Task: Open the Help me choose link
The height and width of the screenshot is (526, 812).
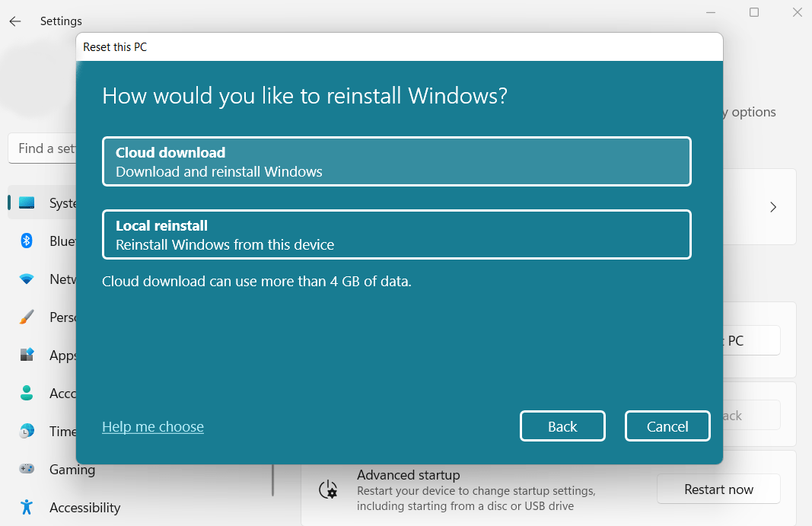Action: coord(153,426)
